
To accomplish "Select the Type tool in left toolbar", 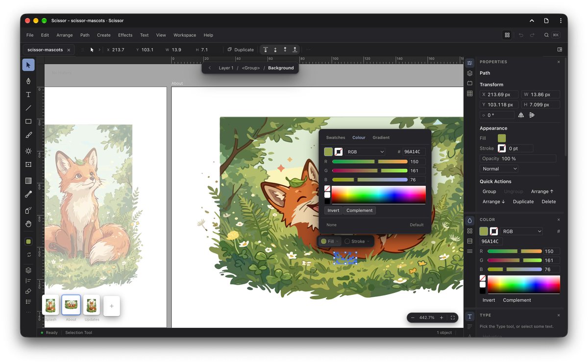I will (x=28, y=95).
